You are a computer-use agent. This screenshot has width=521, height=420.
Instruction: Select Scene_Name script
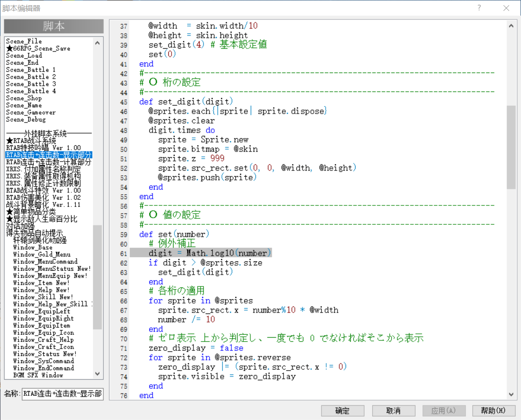(x=24, y=105)
